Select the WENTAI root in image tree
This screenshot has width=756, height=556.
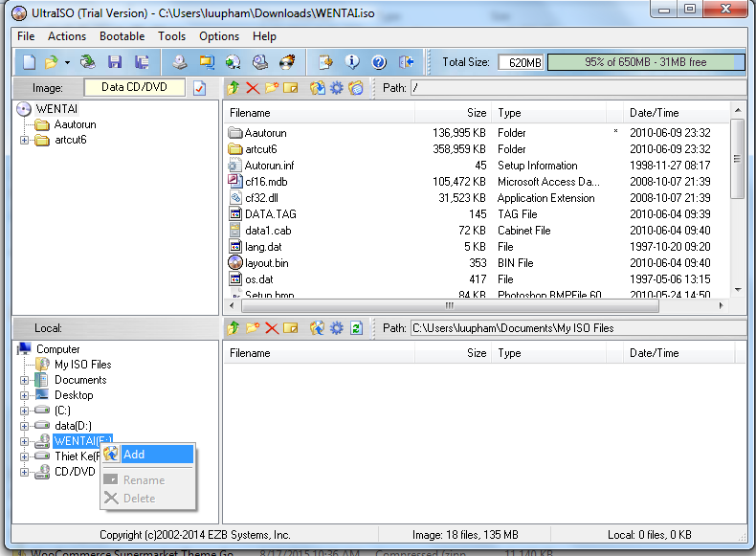tap(56, 109)
